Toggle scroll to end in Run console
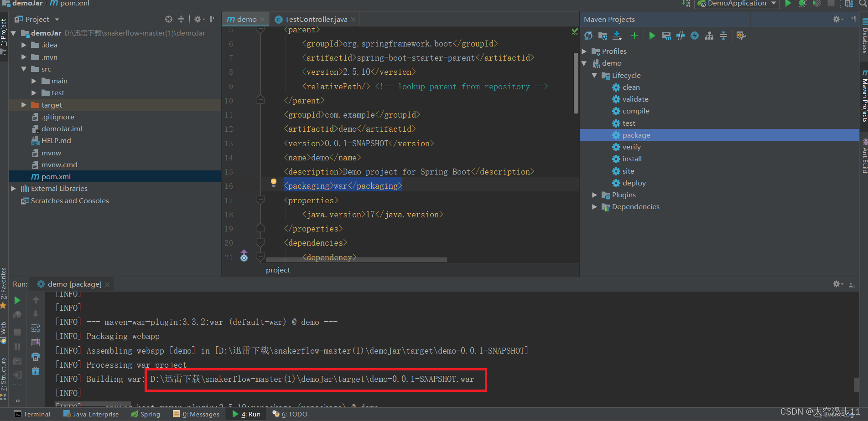868x421 pixels. [x=36, y=343]
